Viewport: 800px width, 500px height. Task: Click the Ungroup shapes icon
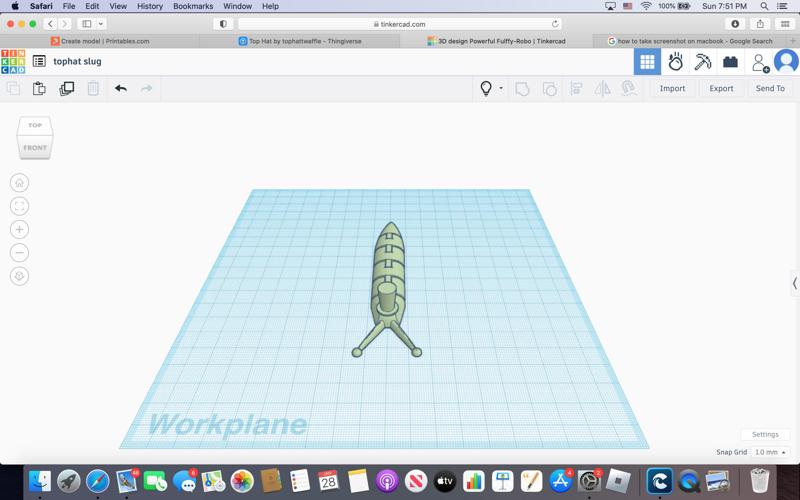[x=549, y=89]
